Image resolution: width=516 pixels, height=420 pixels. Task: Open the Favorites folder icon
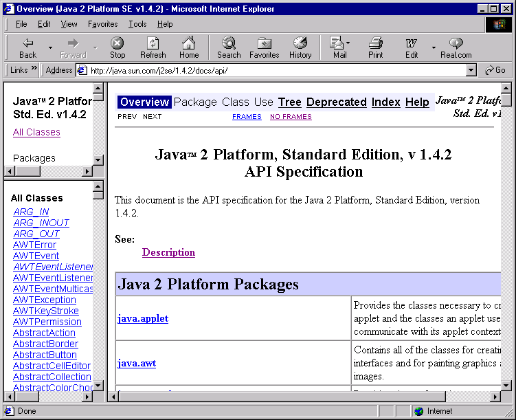click(x=264, y=43)
